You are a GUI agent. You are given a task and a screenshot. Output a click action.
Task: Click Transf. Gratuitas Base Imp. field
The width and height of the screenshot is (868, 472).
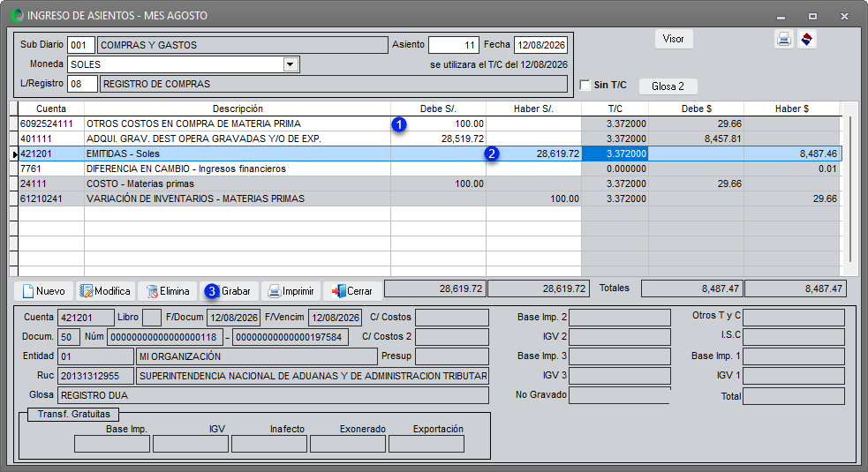tap(112, 444)
